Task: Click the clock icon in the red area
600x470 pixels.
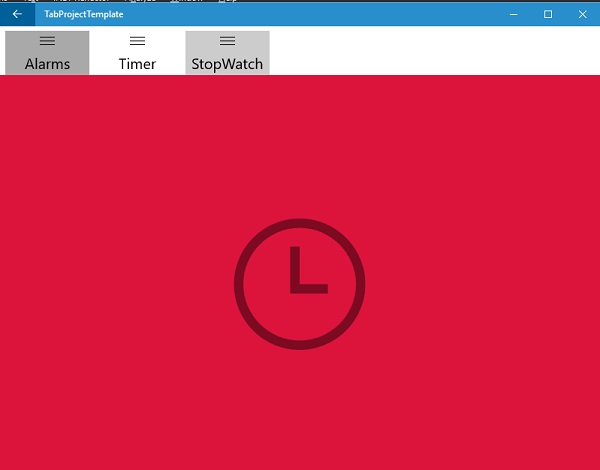Action: click(x=299, y=284)
